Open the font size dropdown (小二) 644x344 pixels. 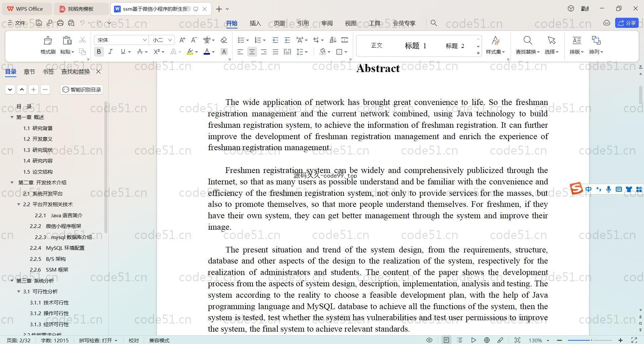170,40
